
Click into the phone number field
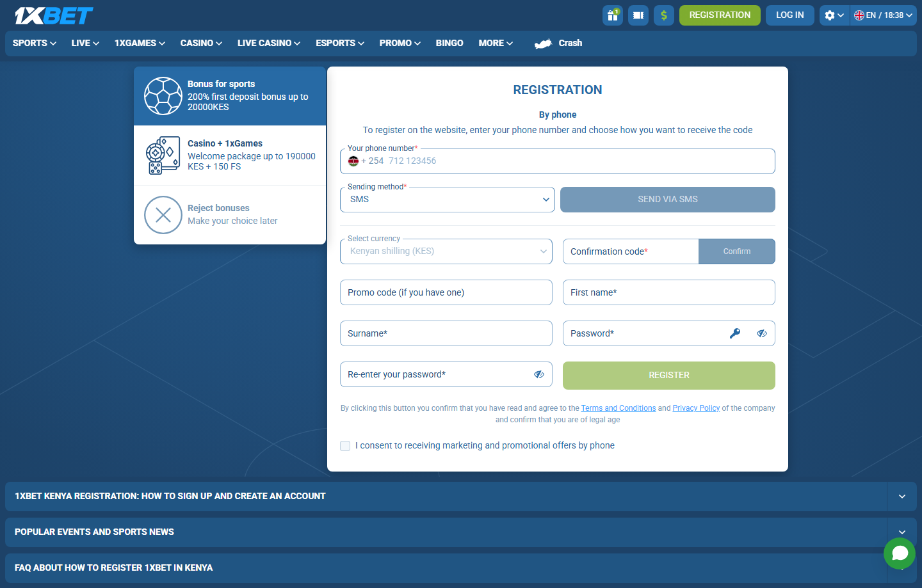coord(558,161)
